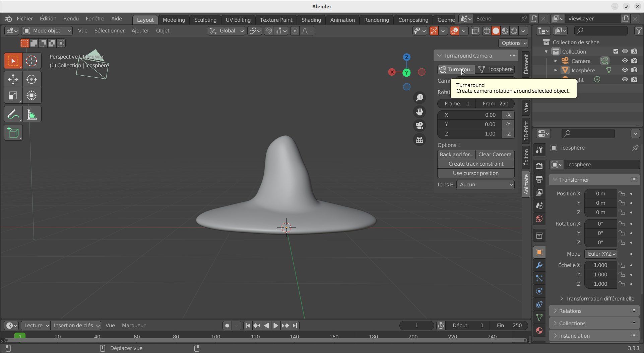Image resolution: width=644 pixels, height=353 pixels.
Task: Toggle Icosphère eye visibility
Action: [x=625, y=70]
